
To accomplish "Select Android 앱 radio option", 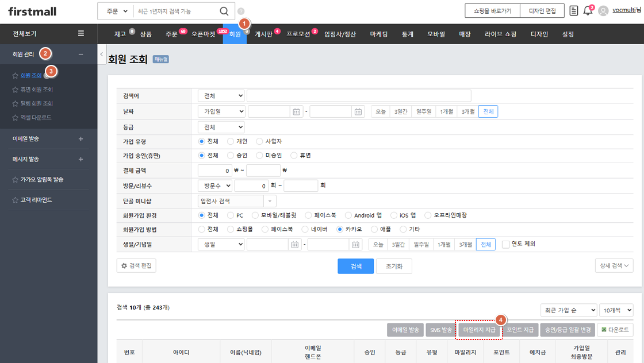I will [348, 215].
